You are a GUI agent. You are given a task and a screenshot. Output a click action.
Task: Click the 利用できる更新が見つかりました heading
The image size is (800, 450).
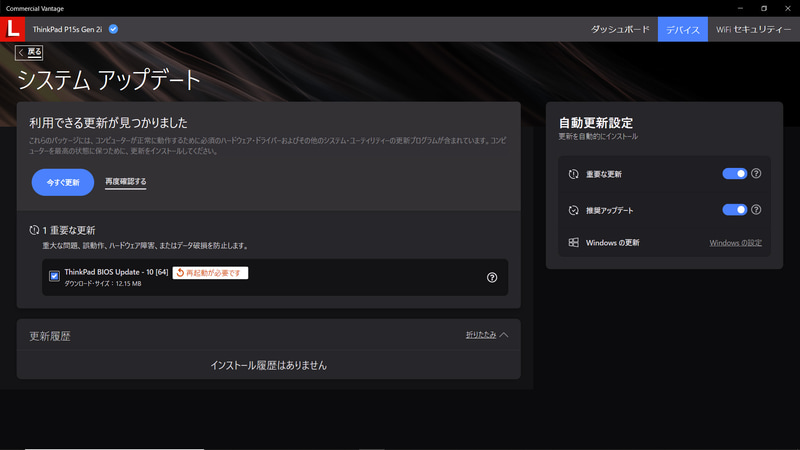coord(108,123)
